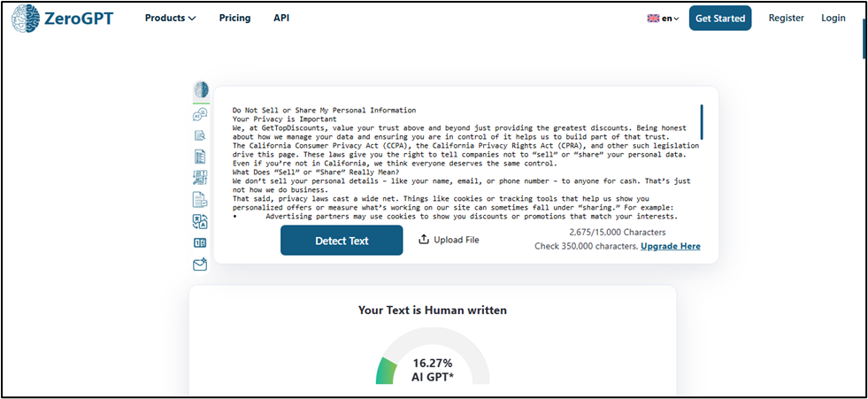Viewport: 868px width, 399px height.
Task: Click the 16.27% AI GPT gauge
Action: pyautogui.click(x=433, y=357)
